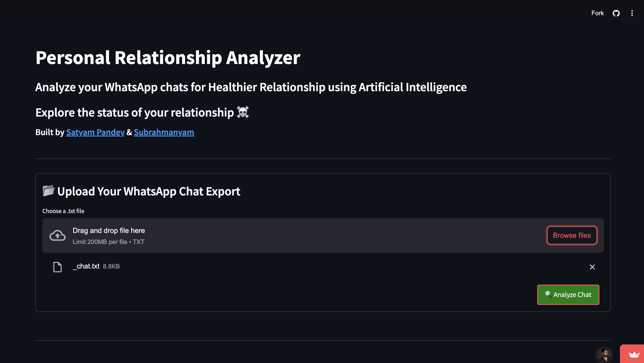Open Satyam Pandey's profile link
Viewport: 644px width, 363px height.
point(95,132)
